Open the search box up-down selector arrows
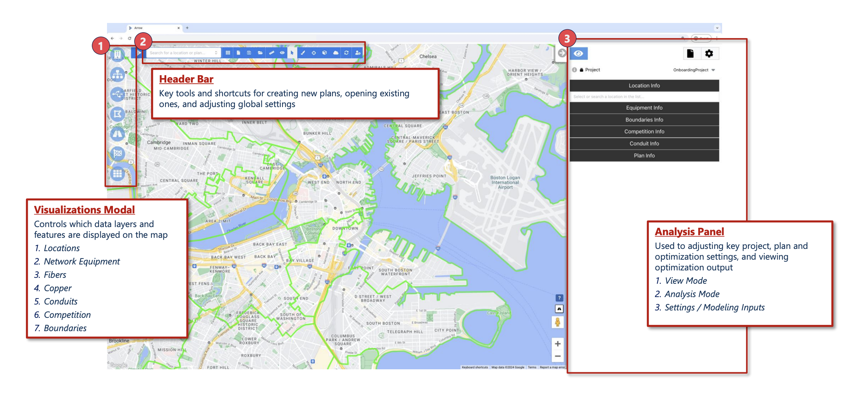 (216, 53)
